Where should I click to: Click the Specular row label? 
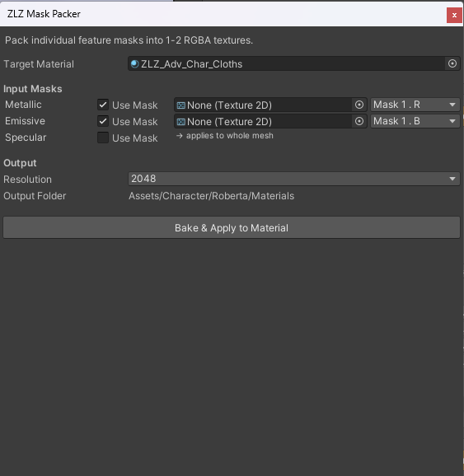tap(26, 138)
